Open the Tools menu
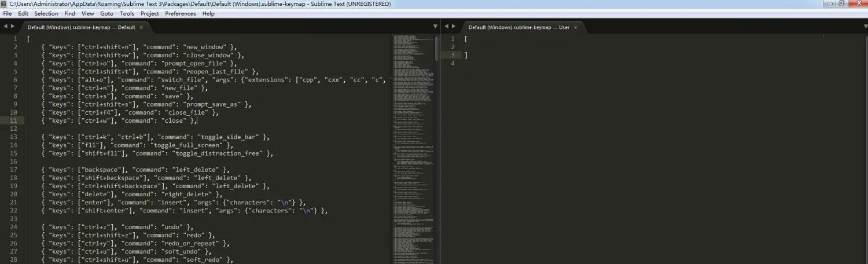Viewport: 868px width, 264px height. 127,13
